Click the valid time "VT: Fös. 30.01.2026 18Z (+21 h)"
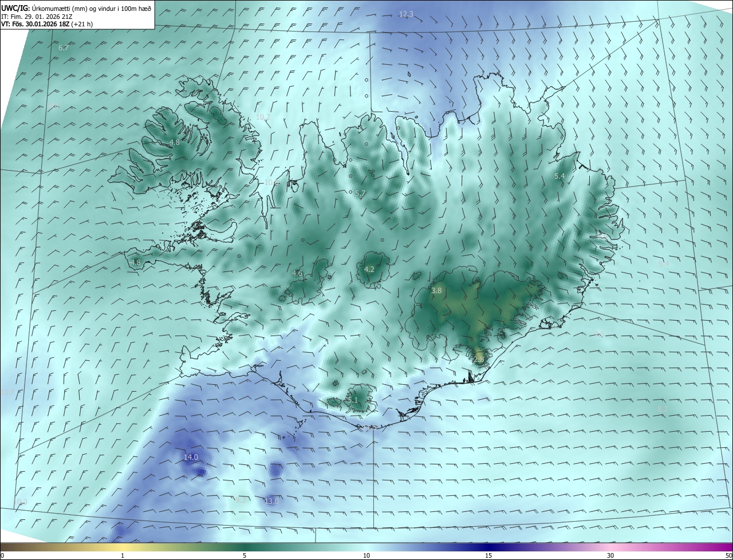 click(47, 24)
